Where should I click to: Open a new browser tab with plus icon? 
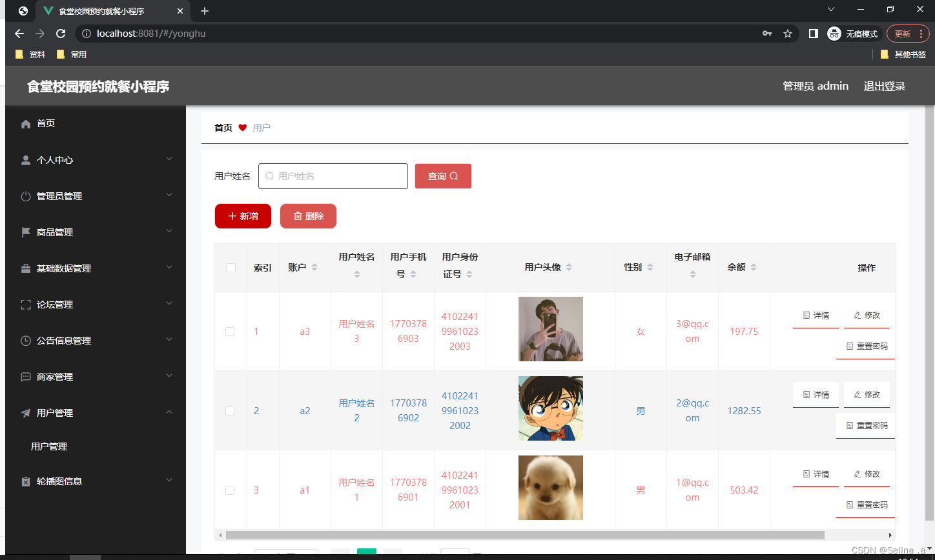click(205, 11)
